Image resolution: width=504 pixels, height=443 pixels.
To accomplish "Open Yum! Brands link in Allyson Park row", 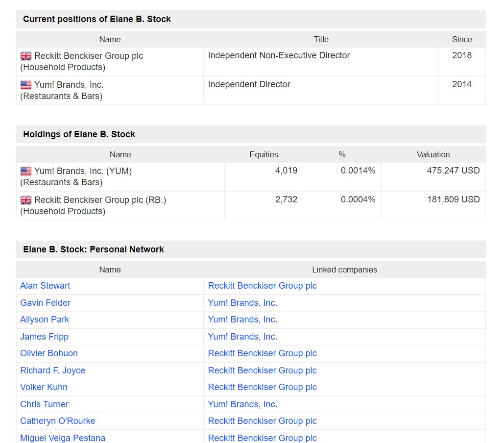I will point(242,320).
